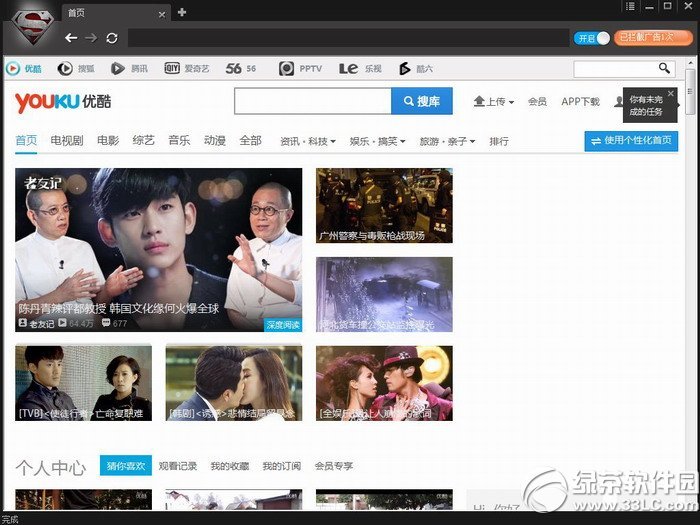This screenshot has height=525, width=700.
Task: Click the YOUKU 优酷 logo
Action: coord(63,102)
